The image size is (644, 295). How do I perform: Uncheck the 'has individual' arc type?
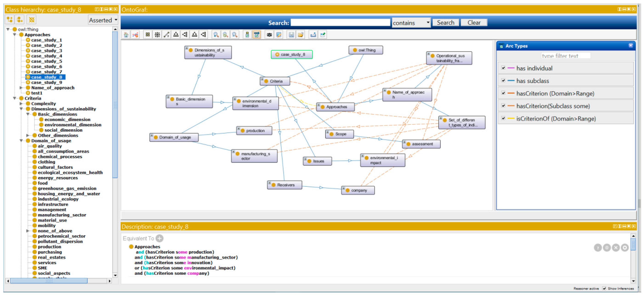pyautogui.click(x=503, y=68)
